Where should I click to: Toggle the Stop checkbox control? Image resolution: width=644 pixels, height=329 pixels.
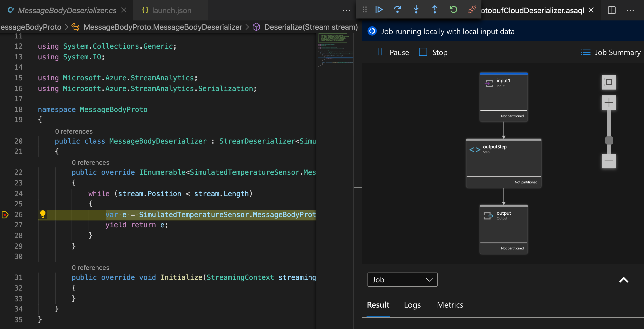click(423, 52)
